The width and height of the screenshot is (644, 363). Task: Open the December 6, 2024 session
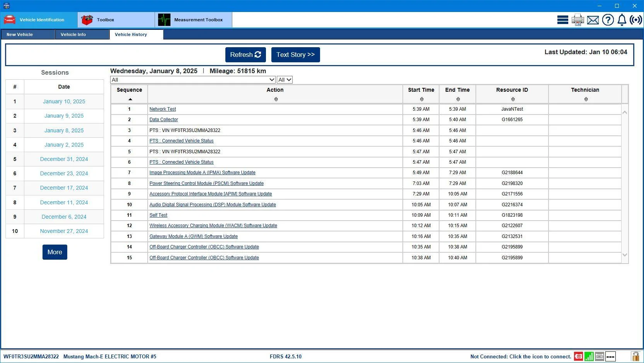(64, 217)
